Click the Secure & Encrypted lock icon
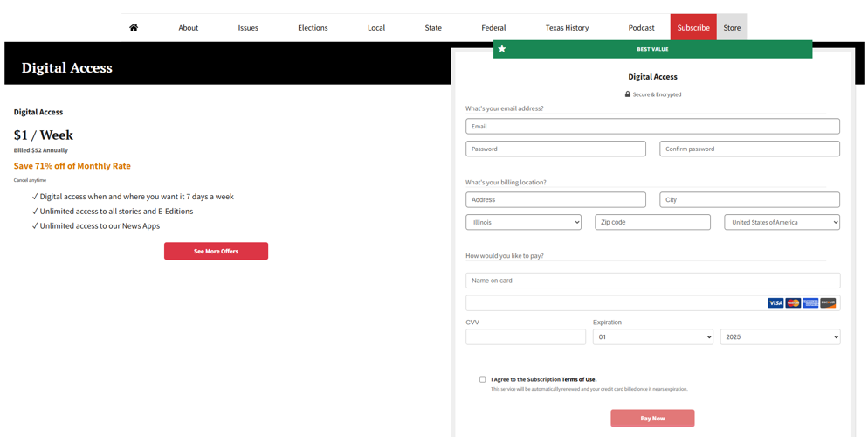 pyautogui.click(x=627, y=94)
